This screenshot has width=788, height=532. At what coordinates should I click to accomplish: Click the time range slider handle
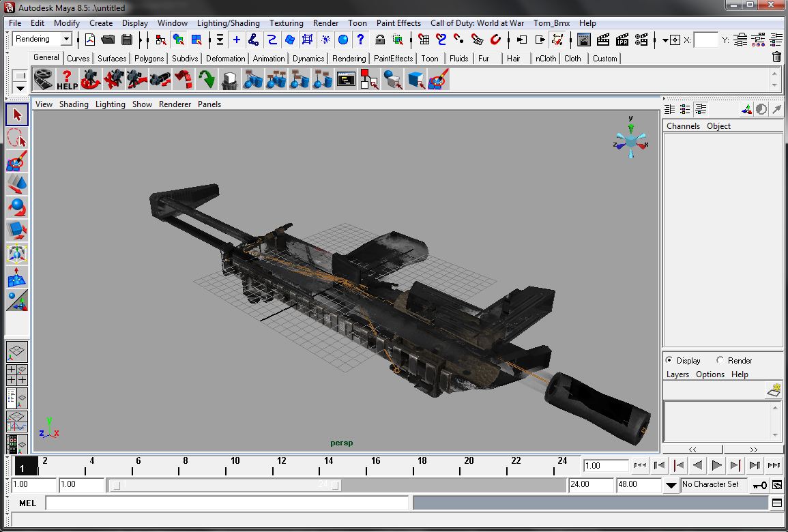[x=225, y=485]
